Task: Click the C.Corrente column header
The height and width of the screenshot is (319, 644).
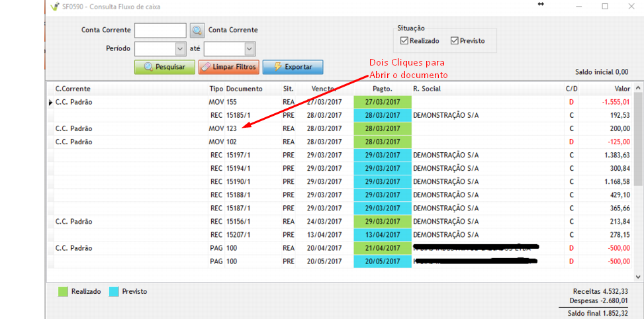Action: click(x=73, y=89)
